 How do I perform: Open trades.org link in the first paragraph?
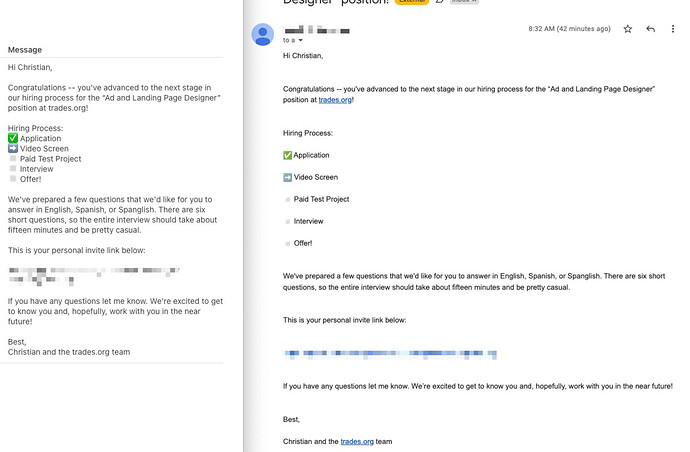pos(335,100)
